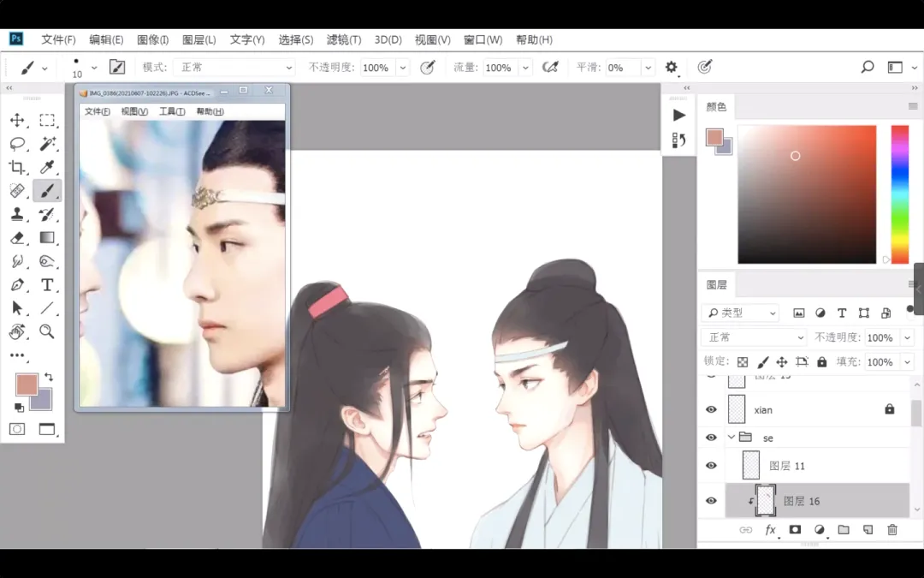Select the Path Selection tool

(17, 308)
